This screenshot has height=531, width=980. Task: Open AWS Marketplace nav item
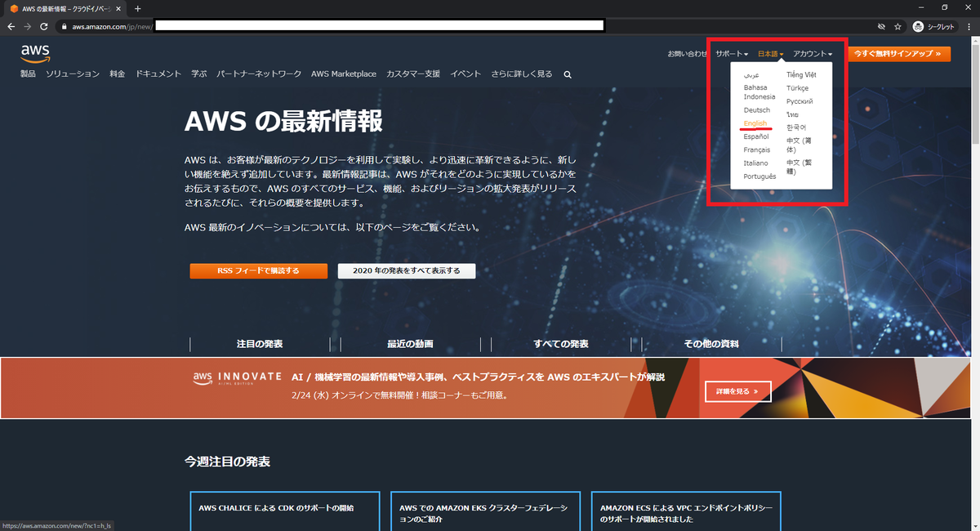pos(344,74)
